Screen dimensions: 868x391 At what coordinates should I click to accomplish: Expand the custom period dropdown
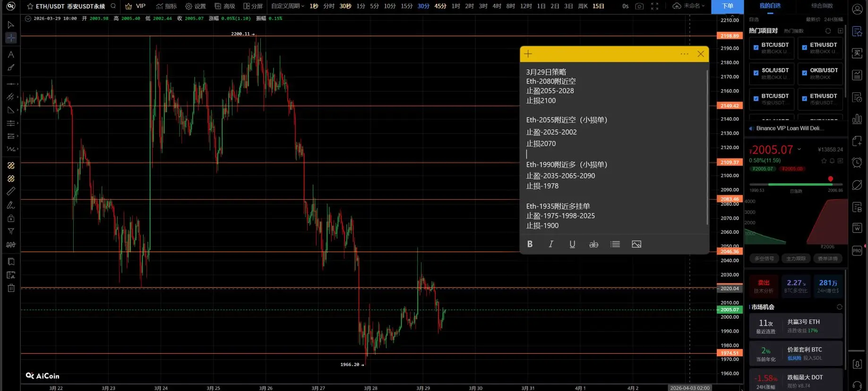click(x=287, y=6)
